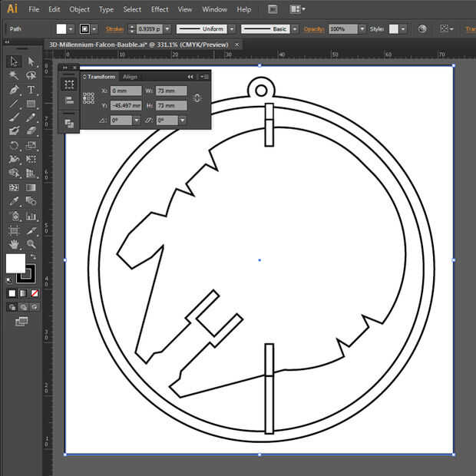Reset to default fill and stroke

click(8, 280)
